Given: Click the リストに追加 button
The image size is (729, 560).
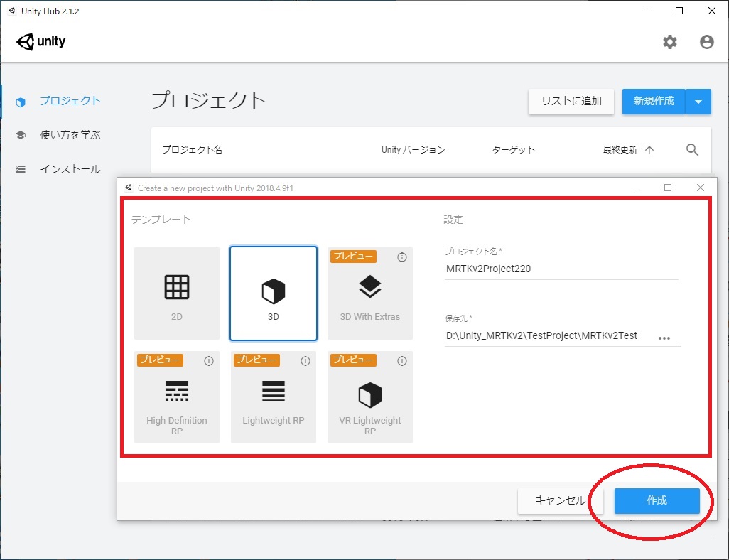Looking at the screenshot, I should (571, 102).
